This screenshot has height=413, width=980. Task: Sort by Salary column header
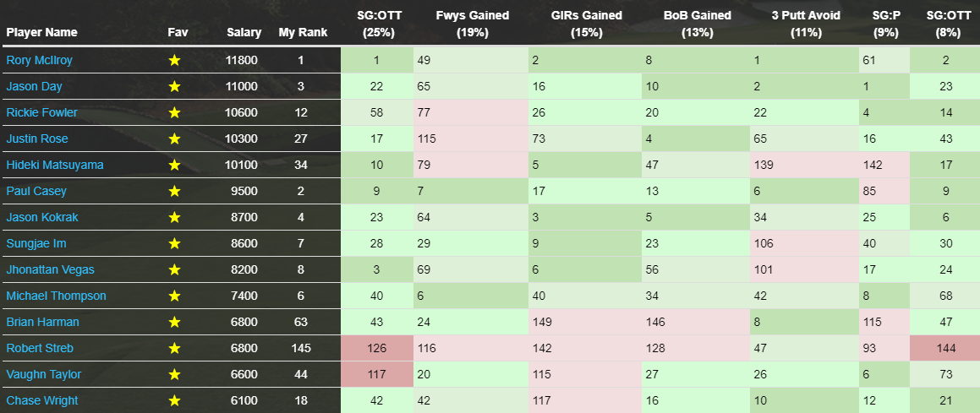(244, 32)
